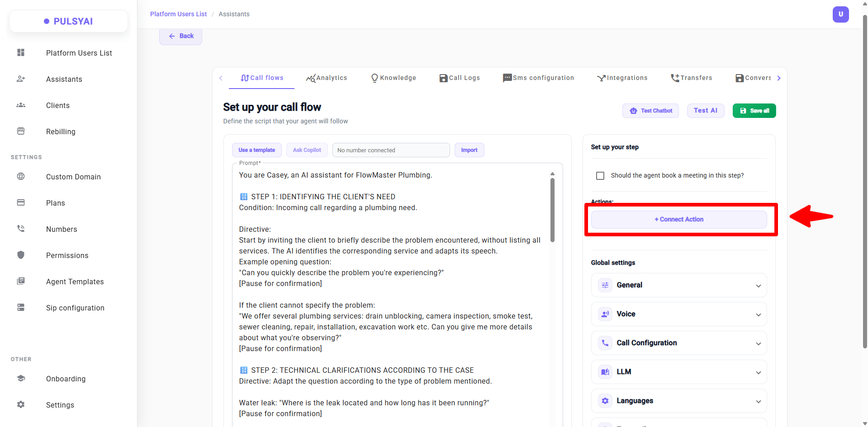Open the Permissions sidebar item
This screenshot has width=868, height=427.
[x=68, y=255]
